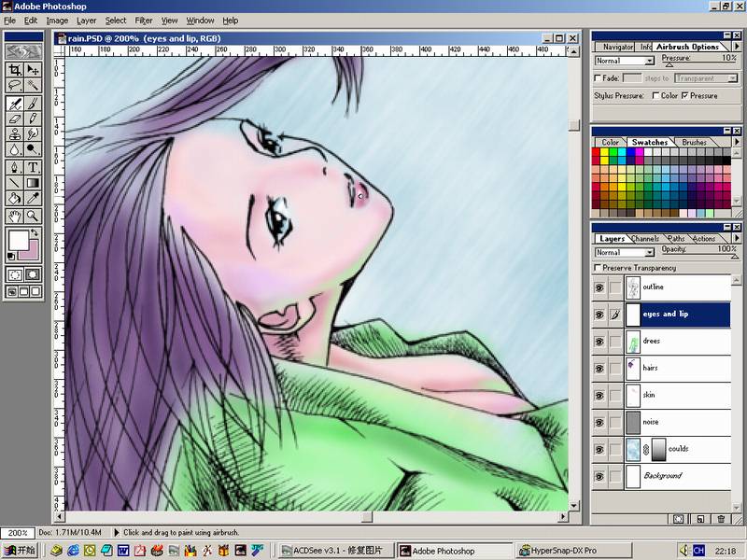Open the Layers palette menu arrow
This screenshot has height=560, width=747.
737,238
